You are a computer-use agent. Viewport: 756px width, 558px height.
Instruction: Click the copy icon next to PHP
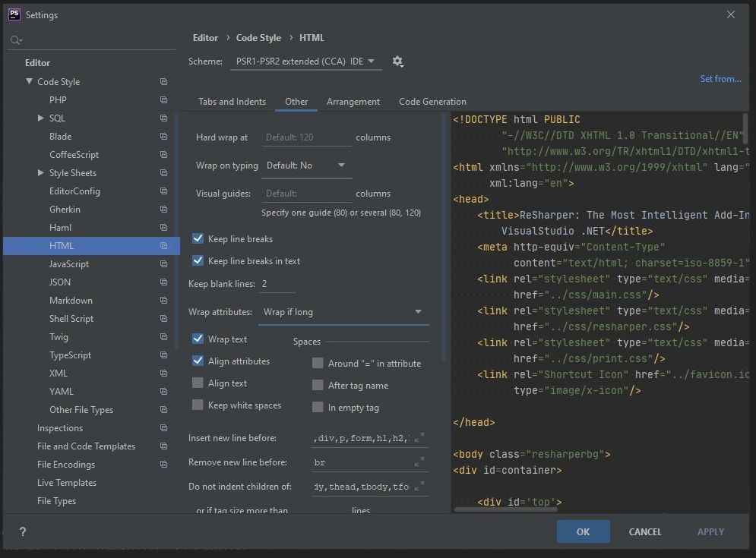click(163, 100)
